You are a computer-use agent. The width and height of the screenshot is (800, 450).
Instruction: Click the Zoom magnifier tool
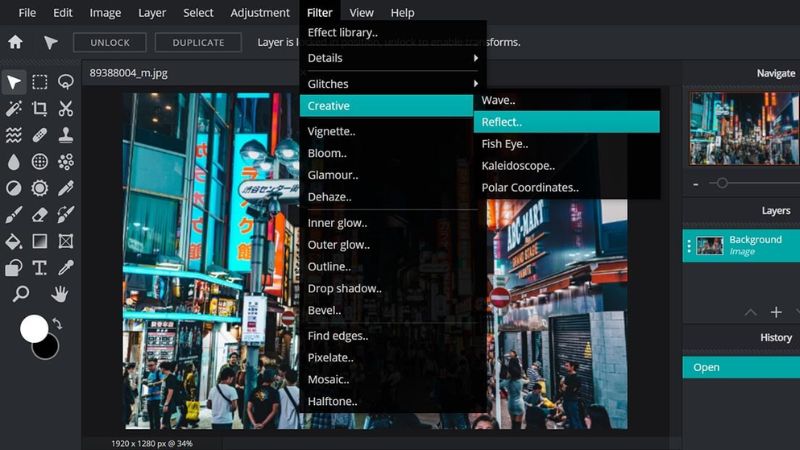pyautogui.click(x=20, y=293)
